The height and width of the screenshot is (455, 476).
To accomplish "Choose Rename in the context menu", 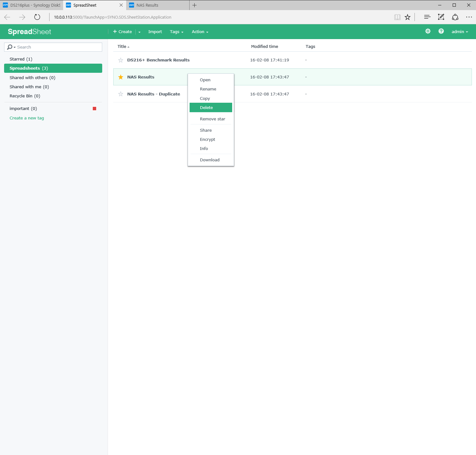I will point(211,89).
